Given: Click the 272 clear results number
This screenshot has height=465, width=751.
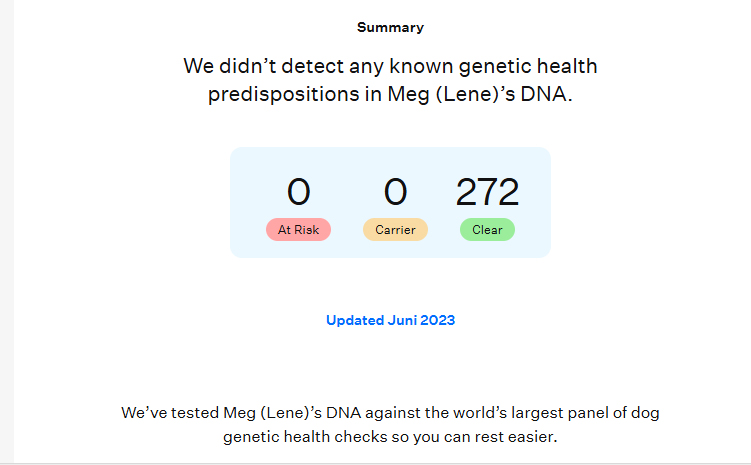Looking at the screenshot, I should (487, 192).
